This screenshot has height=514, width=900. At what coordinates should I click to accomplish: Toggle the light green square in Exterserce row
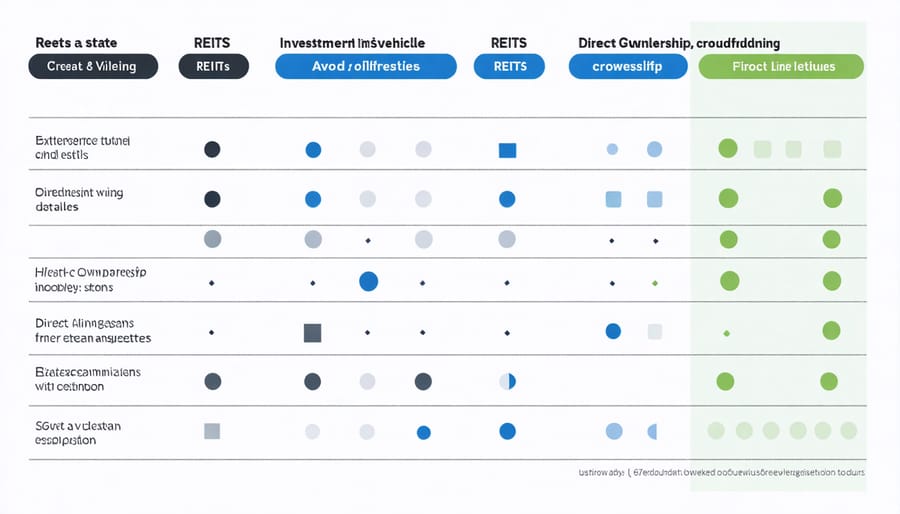pyautogui.click(x=763, y=149)
